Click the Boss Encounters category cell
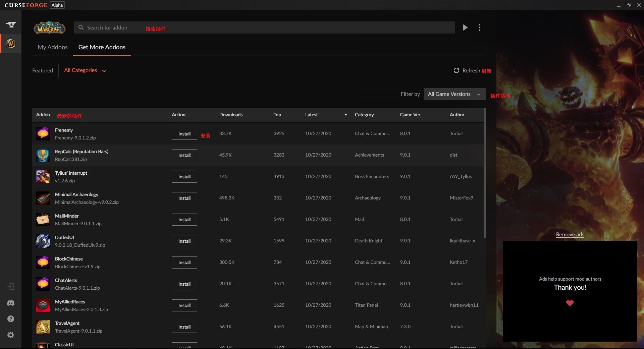The image size is (644, 349). 372,176
